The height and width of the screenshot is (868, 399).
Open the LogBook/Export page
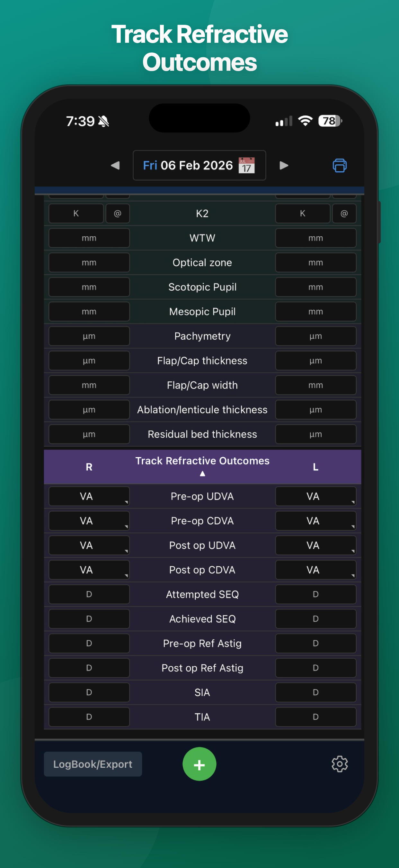[93, 764]
